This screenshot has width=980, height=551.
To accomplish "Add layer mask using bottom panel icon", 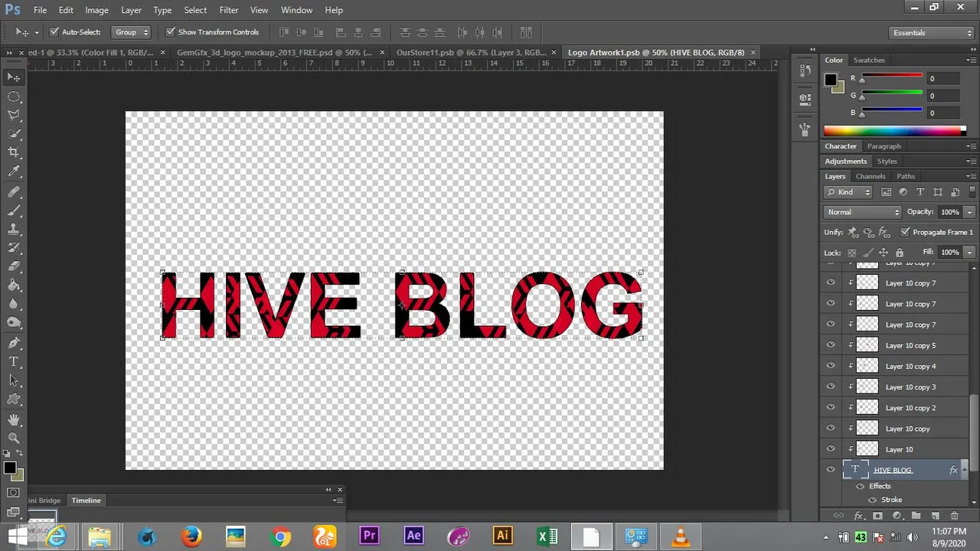I will 877,517.
